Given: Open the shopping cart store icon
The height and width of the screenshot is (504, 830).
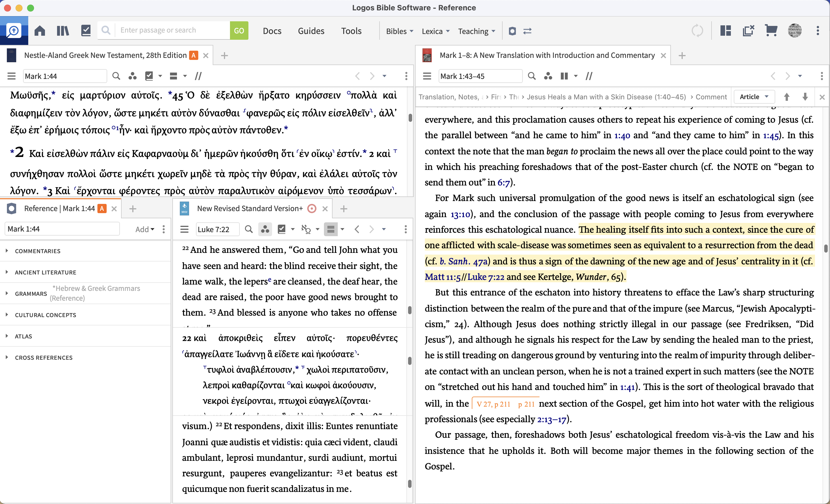Looking at the screenshot, I should point(771,31).
